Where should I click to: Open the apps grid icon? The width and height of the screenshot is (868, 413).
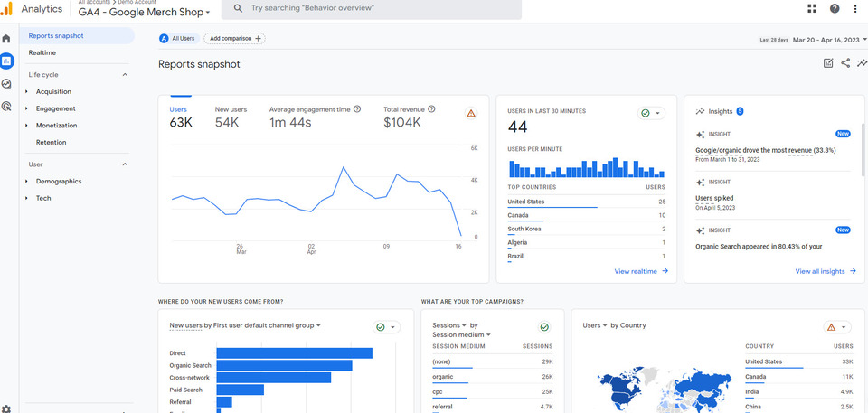811,8
